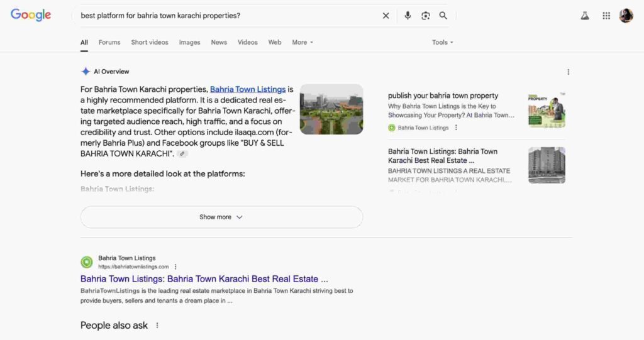The image size is (644, 340).
Task: Switch to the News tab
Action: pos(219,42)
